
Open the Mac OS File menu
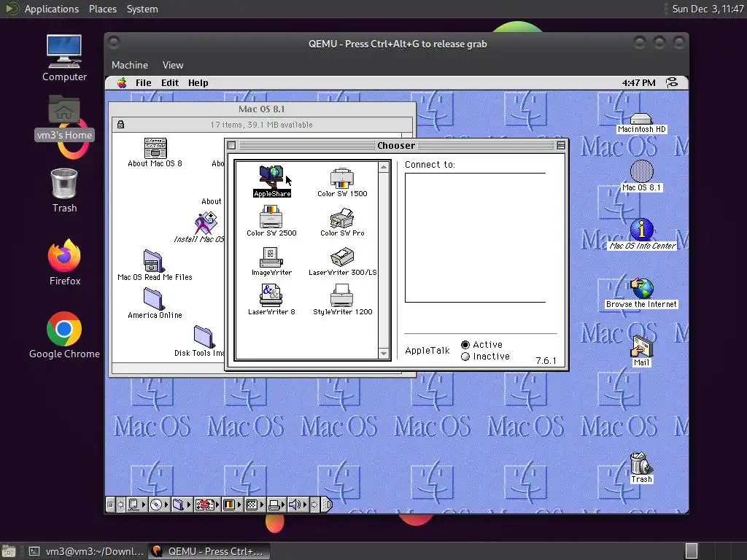tap(143, 83)
